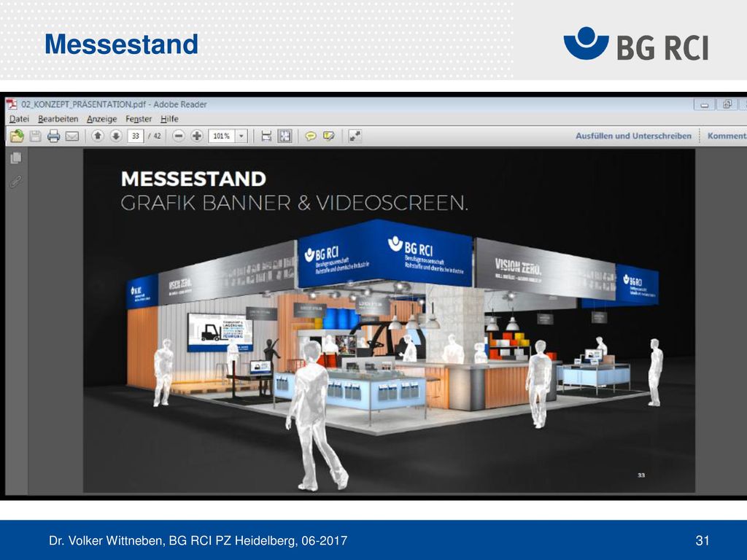This screenshot has height=560, width=747.
Task: Open the attachments paperclip panel icon
Action: pos(16,182)
